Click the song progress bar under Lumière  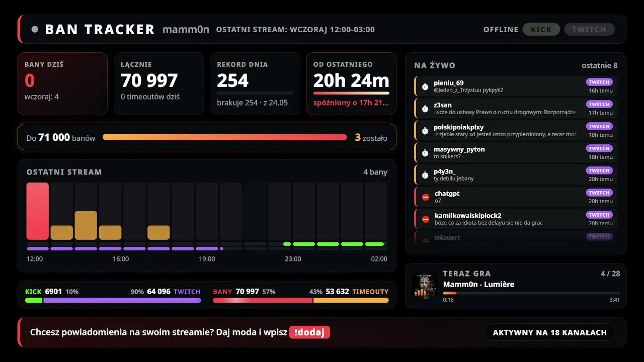(531, 293)
